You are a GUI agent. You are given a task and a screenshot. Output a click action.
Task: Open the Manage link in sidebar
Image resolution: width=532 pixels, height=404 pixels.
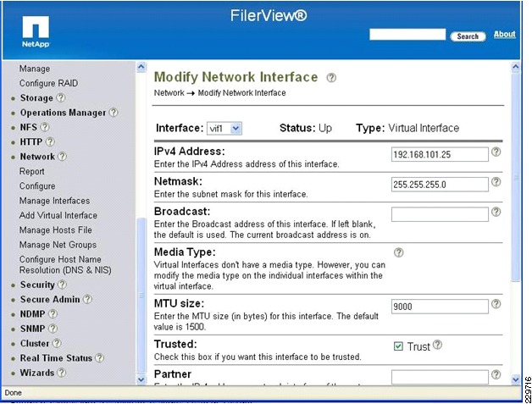coord(35,69)
